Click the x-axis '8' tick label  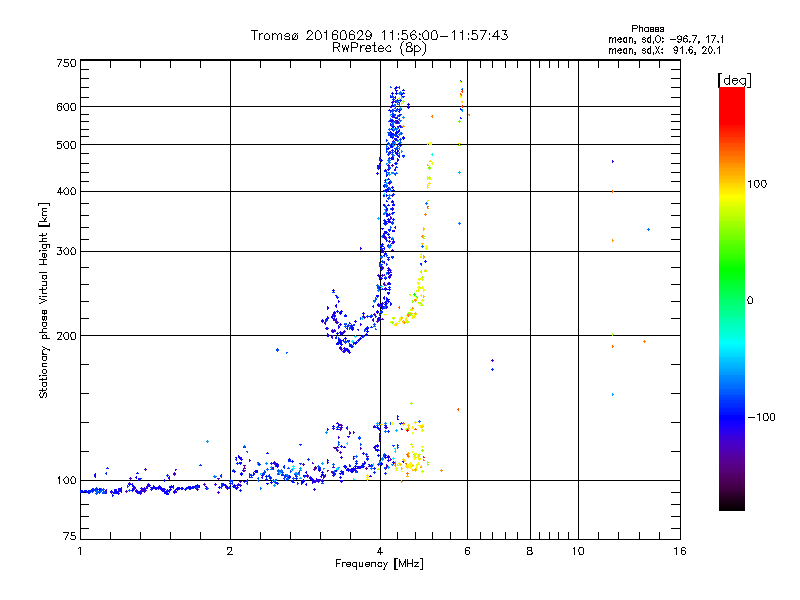[x=530, y=551]
